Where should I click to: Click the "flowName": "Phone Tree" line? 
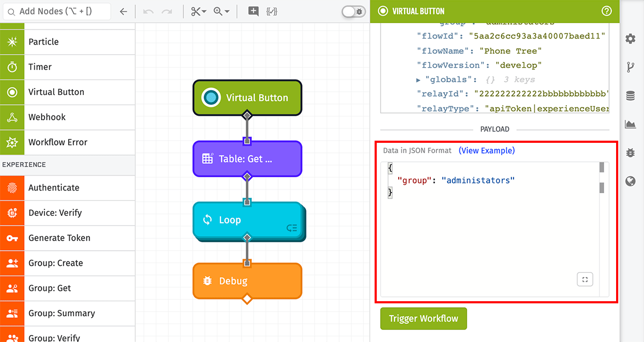(479, 51)
